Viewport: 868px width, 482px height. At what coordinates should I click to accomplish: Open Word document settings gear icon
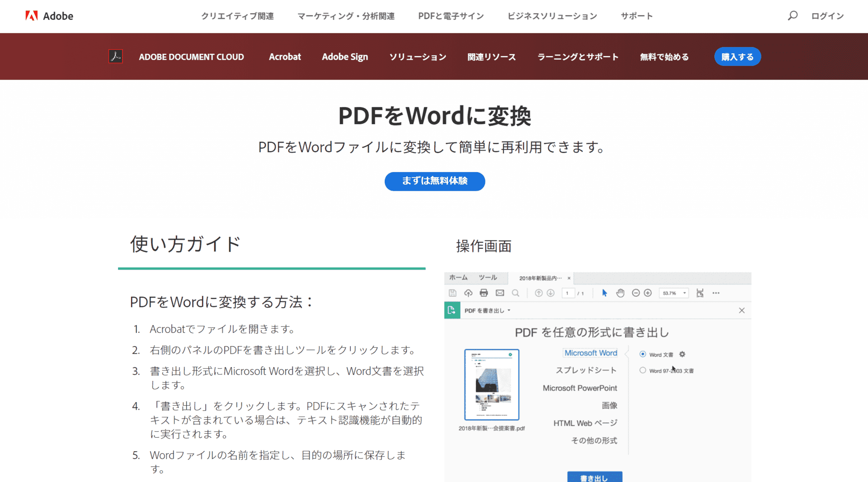(x=682, y=355)
